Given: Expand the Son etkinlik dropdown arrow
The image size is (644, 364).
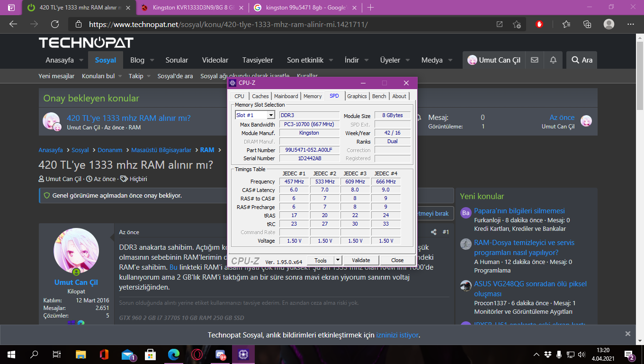Looking at the screenshot, I should coord(331,60).
